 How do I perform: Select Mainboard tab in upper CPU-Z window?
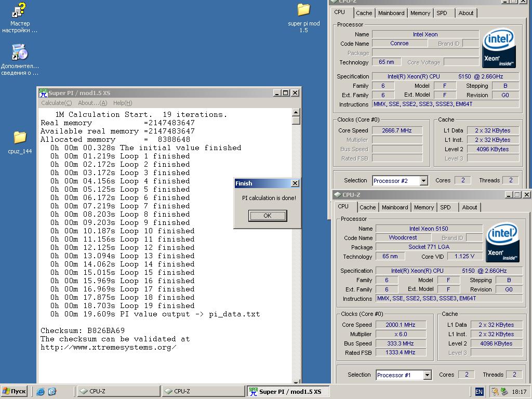(x=391, y=13)
